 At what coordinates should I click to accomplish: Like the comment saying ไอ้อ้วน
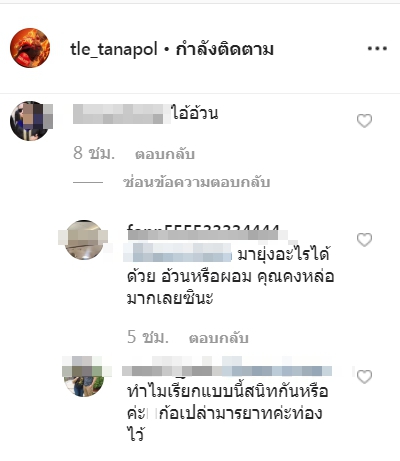[x=364, y=121]
